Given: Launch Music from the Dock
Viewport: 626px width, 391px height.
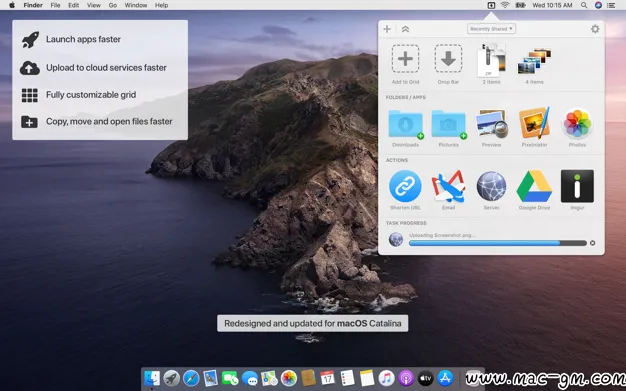Looking at the screenshot, I should point(386,378).
